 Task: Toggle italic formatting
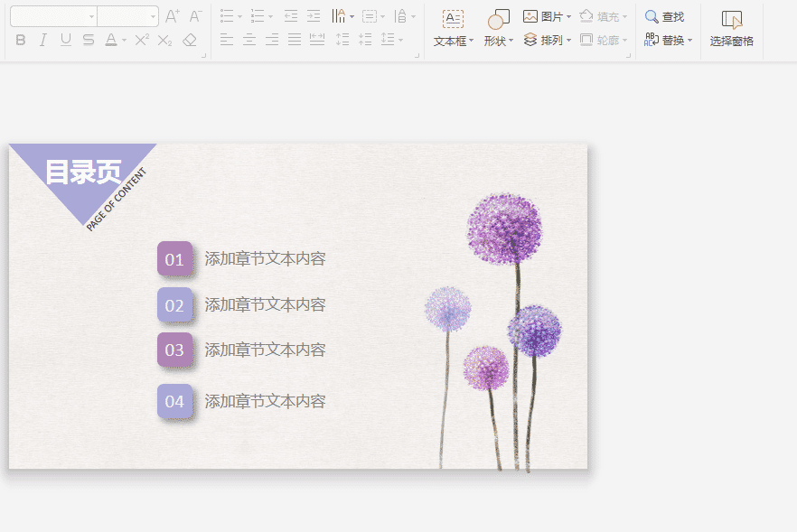pos(43,40)
